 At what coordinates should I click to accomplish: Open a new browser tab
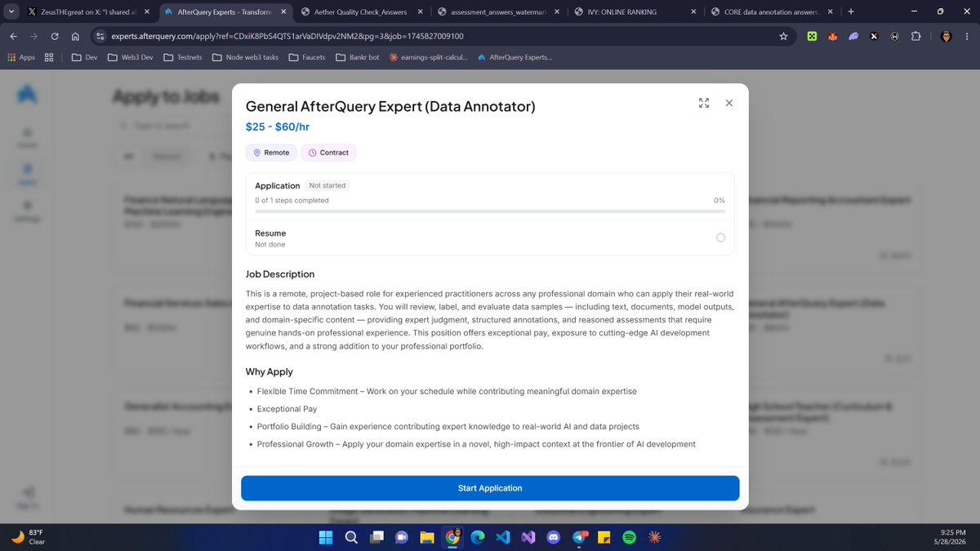[850, 12]
